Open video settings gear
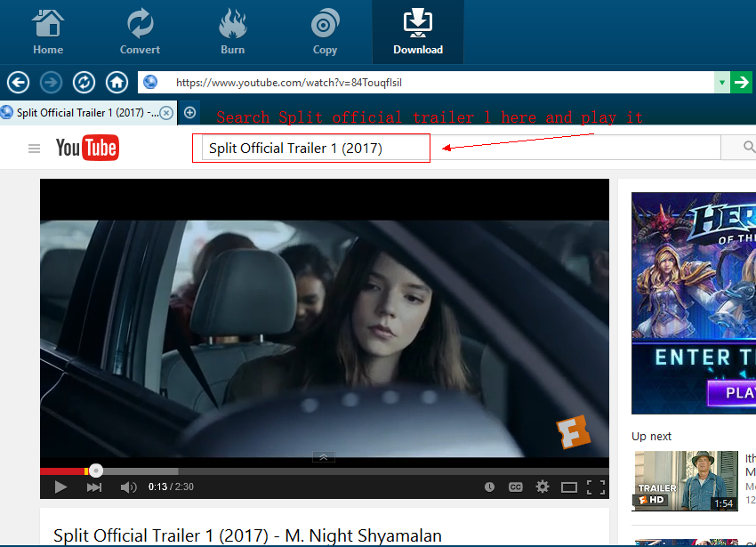Screen dimensions: 756x547 (543, 487)
